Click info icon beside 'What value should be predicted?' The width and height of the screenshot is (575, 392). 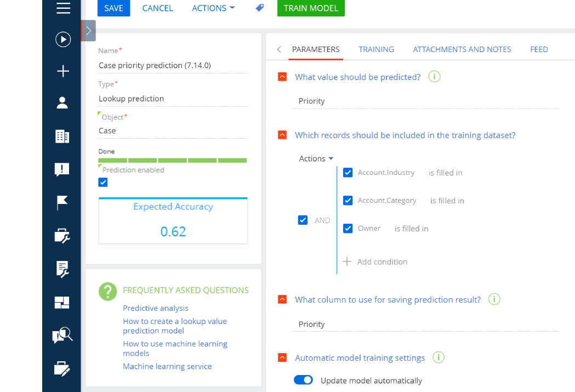[434, 77]
